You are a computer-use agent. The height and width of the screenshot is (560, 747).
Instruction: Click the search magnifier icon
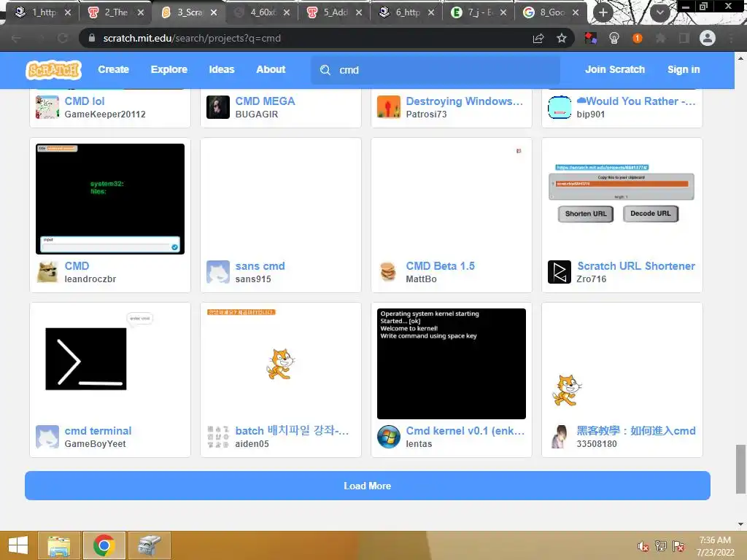(325, 70)
